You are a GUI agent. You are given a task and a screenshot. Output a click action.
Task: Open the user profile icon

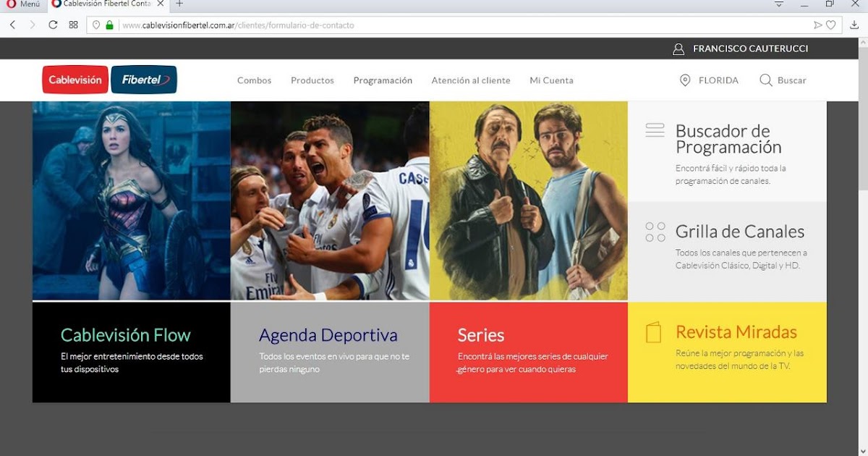click(678, 49)
